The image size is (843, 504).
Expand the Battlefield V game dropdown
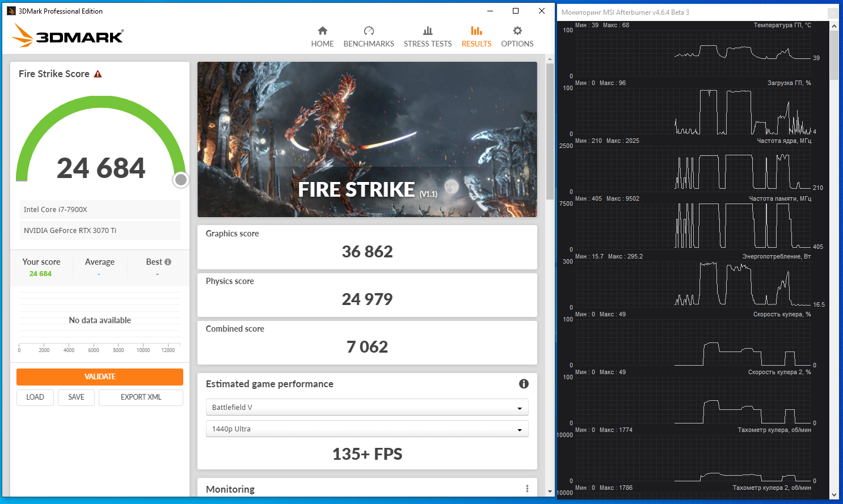pos(367,408)
